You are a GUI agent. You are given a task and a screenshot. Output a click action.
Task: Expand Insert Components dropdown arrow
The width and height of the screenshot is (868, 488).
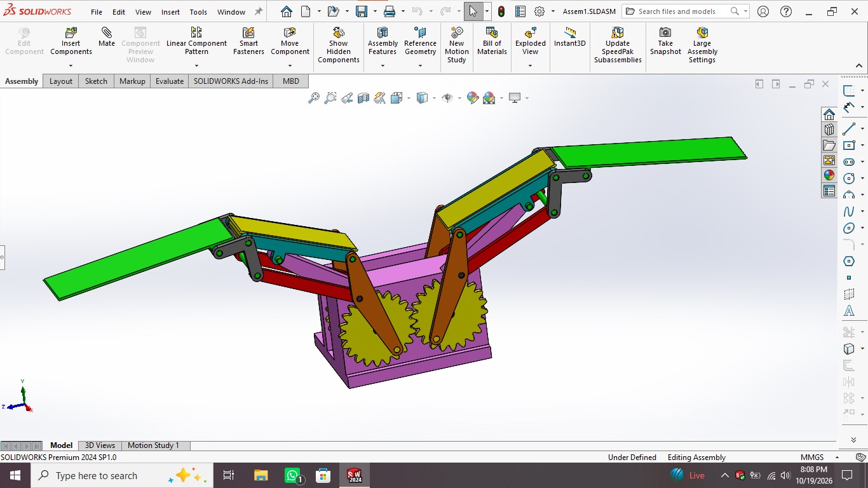(71, 65)
